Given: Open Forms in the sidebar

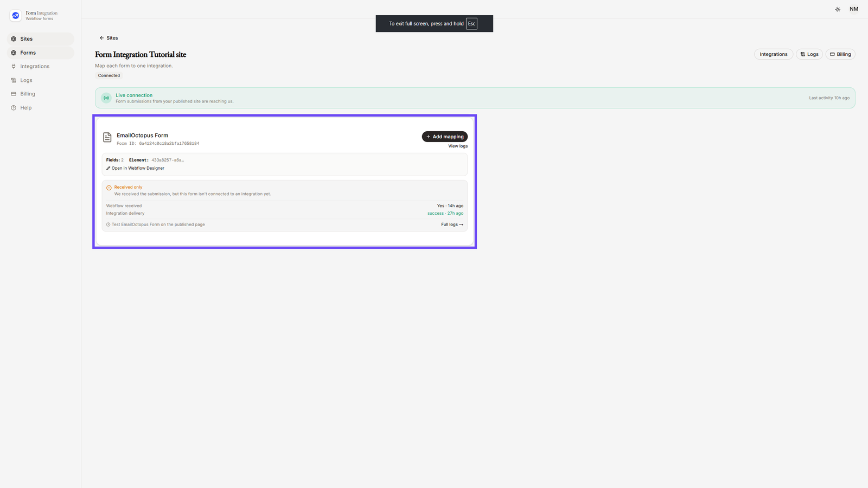Looking at the screenshot, I should [x=41, y=53].
